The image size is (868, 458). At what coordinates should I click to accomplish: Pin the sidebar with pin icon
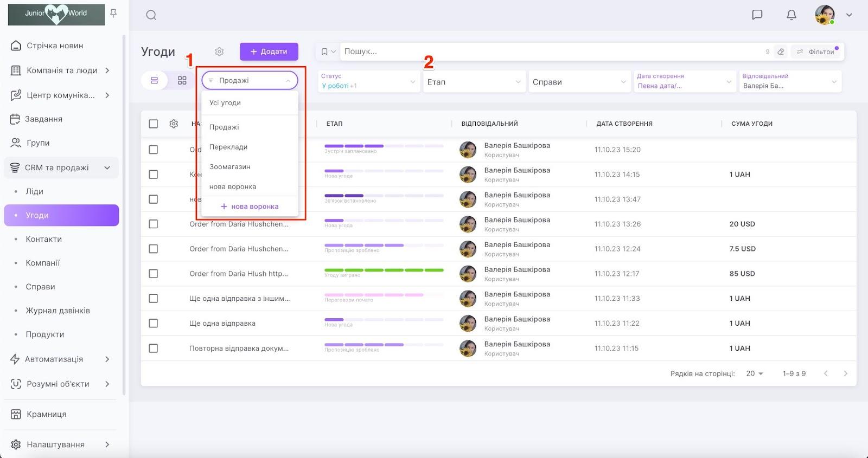(x=113, y=13)
